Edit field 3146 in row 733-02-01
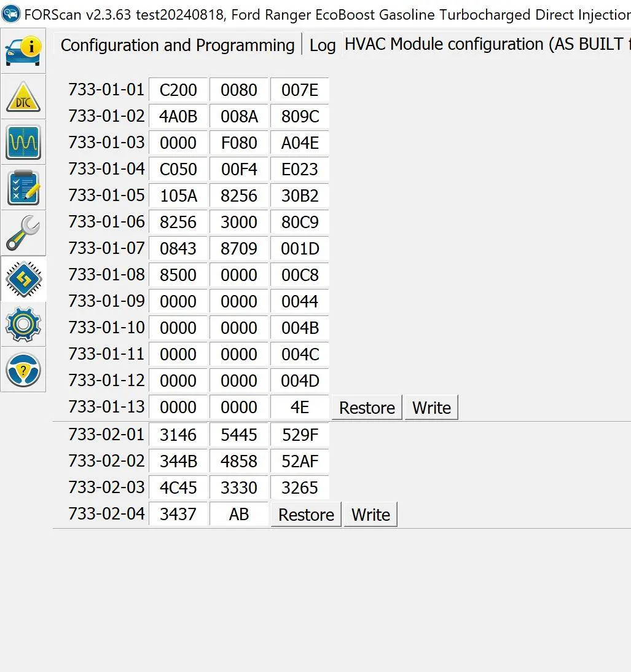Image resolution: width=631 pixels, height=672 pixels. click(178, 435)
